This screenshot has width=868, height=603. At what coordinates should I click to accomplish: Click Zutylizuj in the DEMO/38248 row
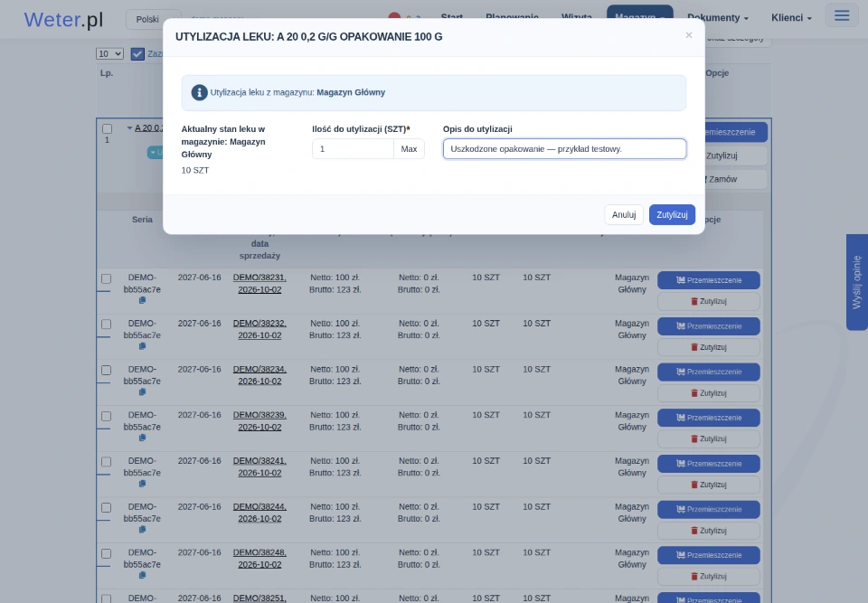pyautogui.click(x=709, y=577)
